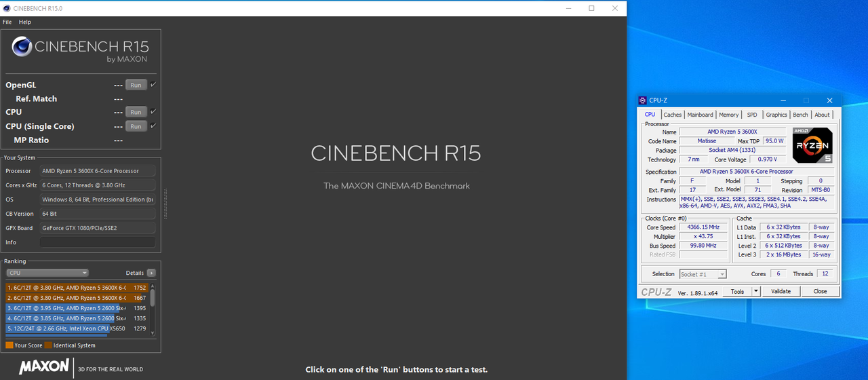This screenshot has width=868, height=380.
Task: Select ranking entry 4 with score 1335
Action: [x=77, y=318]
